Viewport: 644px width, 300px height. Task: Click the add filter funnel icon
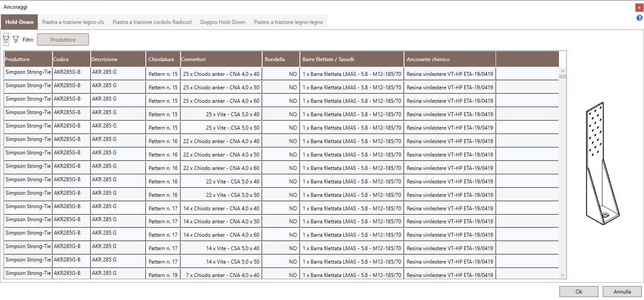click(6, 39)
